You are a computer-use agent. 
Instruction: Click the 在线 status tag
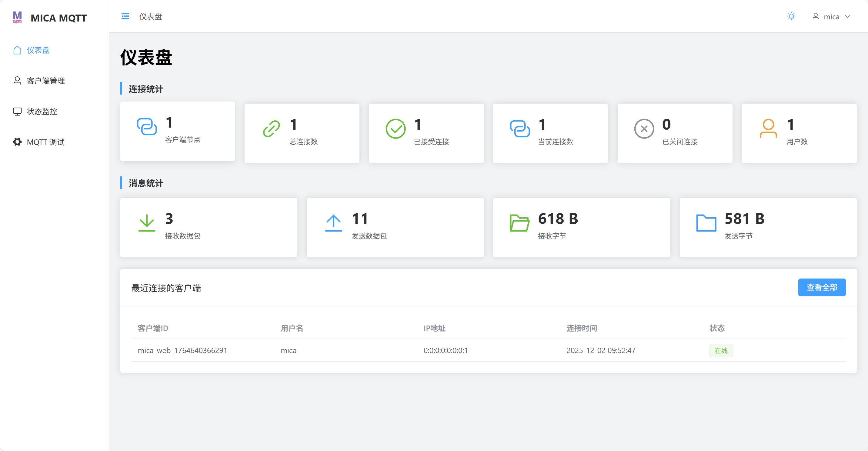pos(721,351)
